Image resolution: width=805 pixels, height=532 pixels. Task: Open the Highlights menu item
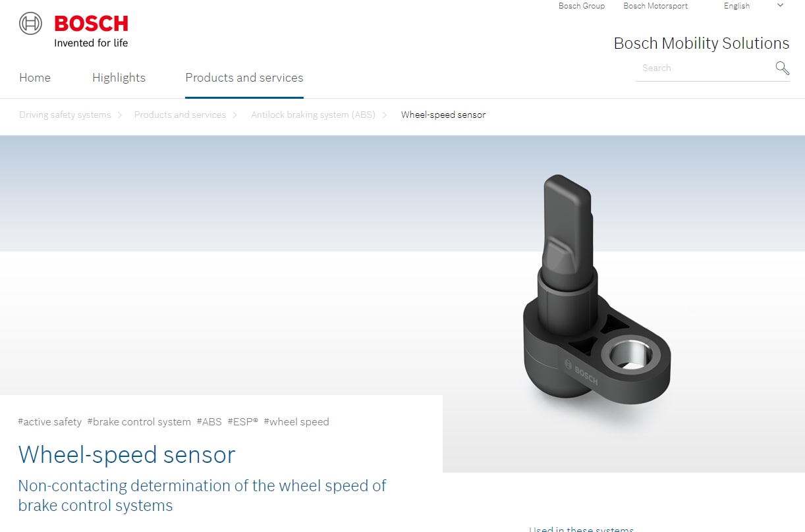[119, 78]
